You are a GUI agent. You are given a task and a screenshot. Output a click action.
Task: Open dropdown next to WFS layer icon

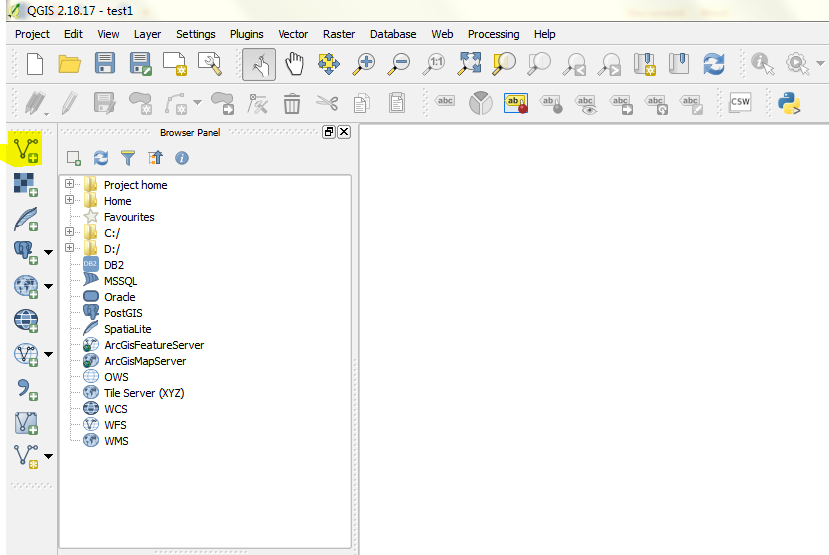pyautogui.click(x=48, y=354)
